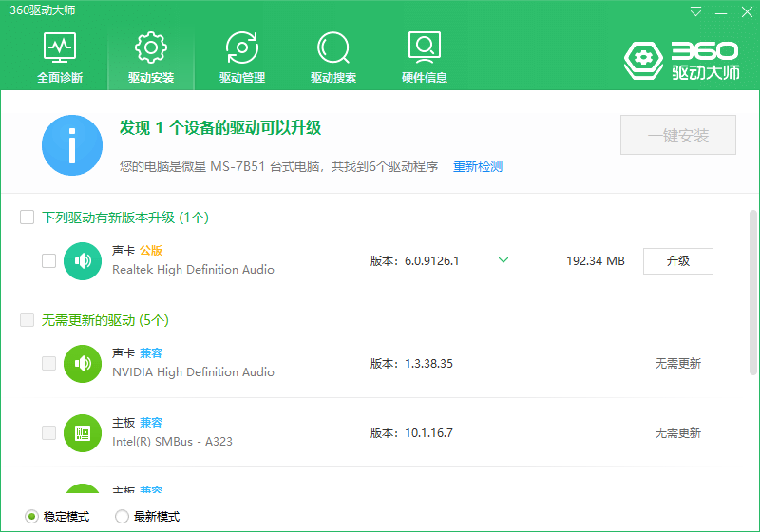The height and width of the screenshot is (532, 760).
Task: Click Intel(R) SMBus - A323 name
Action: [x=172, y=442]
